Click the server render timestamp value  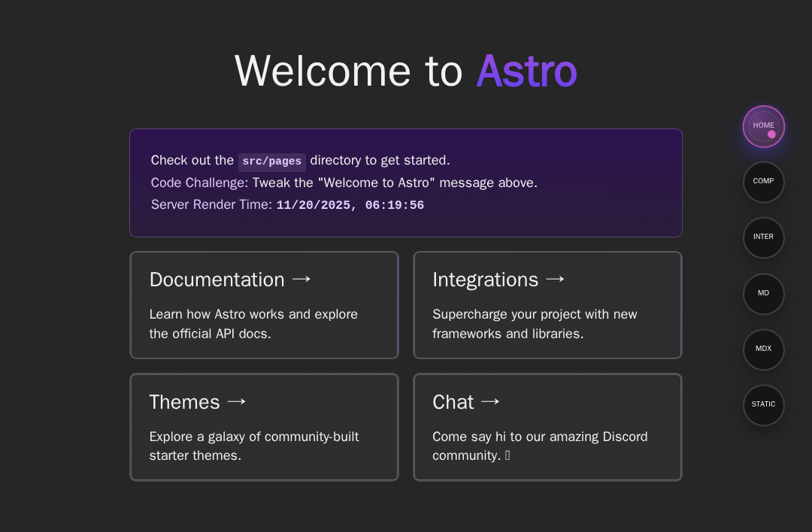[350, 206]
